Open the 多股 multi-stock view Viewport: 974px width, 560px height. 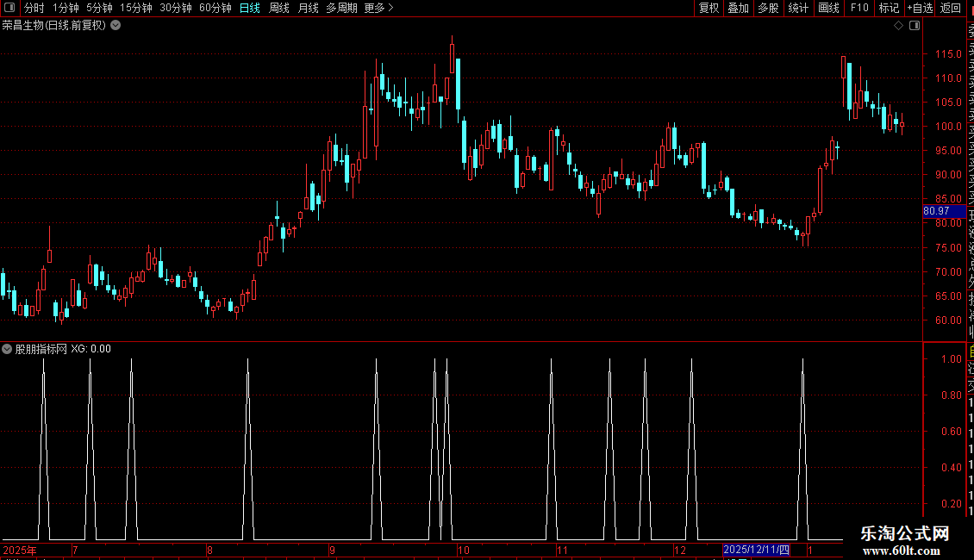768,8
